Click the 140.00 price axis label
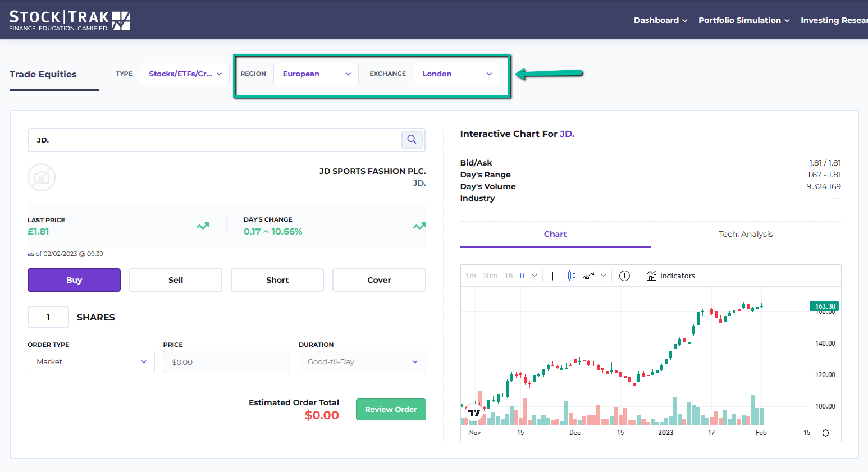 click(x=825, y=343)
